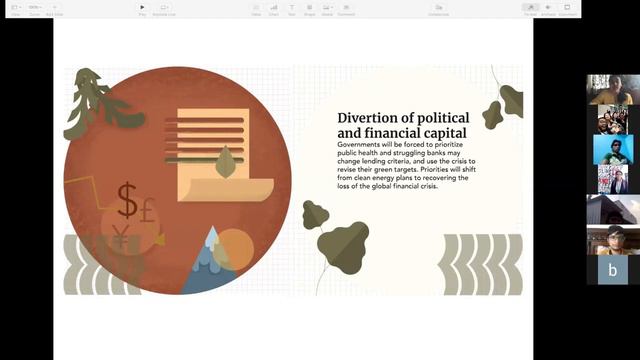This screenshot has height=360, width=640.
Task: Click the participant tile showing a building
Action: 613,210
